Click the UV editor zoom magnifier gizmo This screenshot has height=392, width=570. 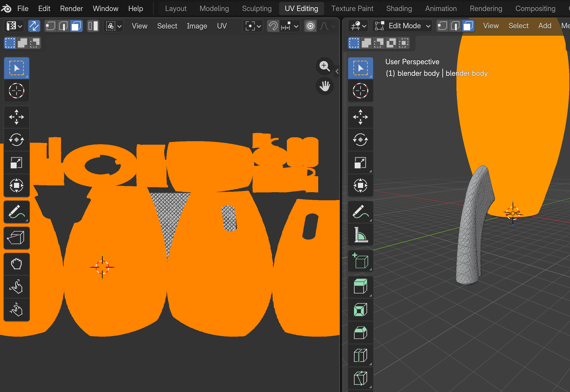coord(325,66)
